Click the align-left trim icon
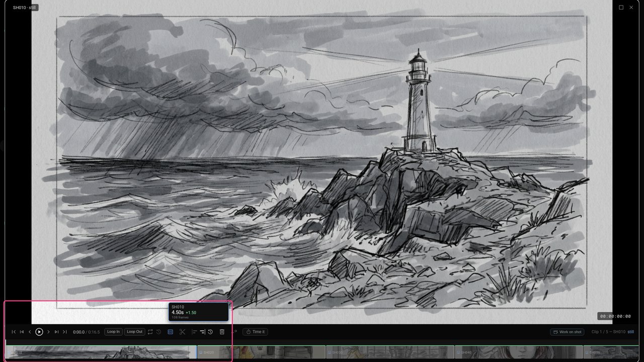Image resolution: width=644 pixels, height=362 pixels. 194,332
